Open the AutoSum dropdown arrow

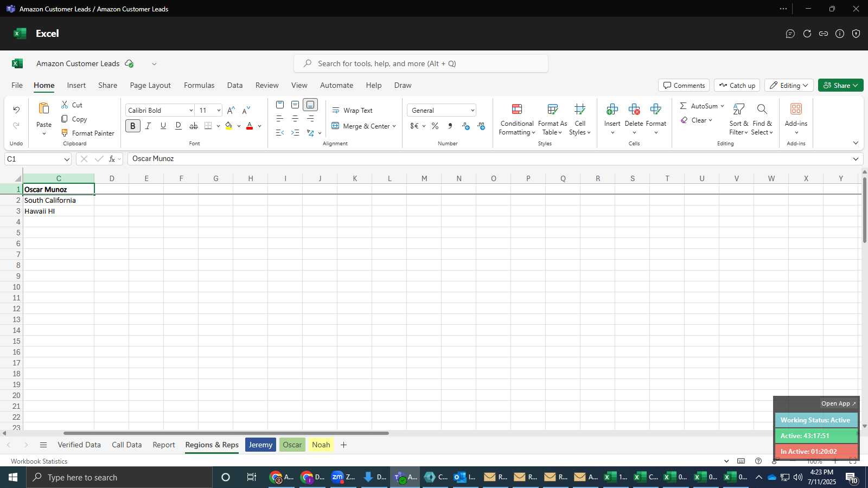point(722,106)
